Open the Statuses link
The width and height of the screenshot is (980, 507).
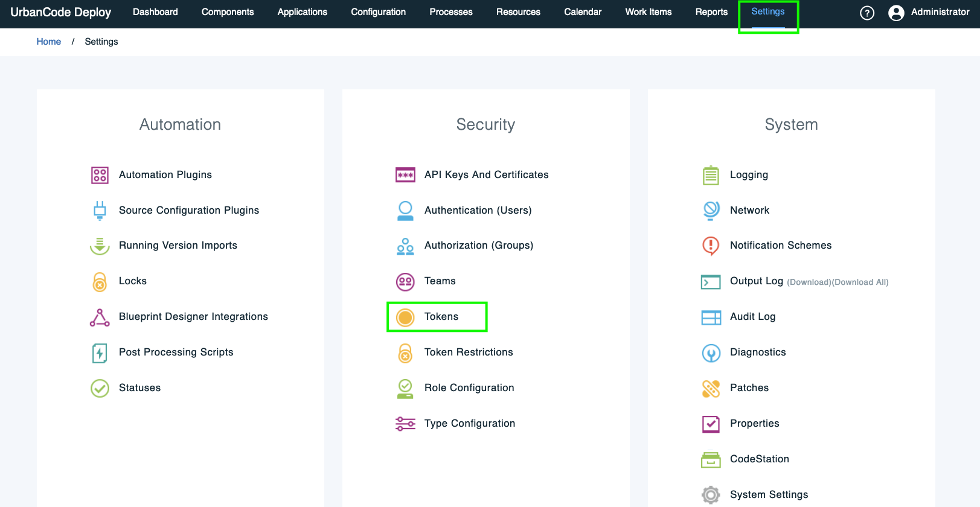click(140, 388)
